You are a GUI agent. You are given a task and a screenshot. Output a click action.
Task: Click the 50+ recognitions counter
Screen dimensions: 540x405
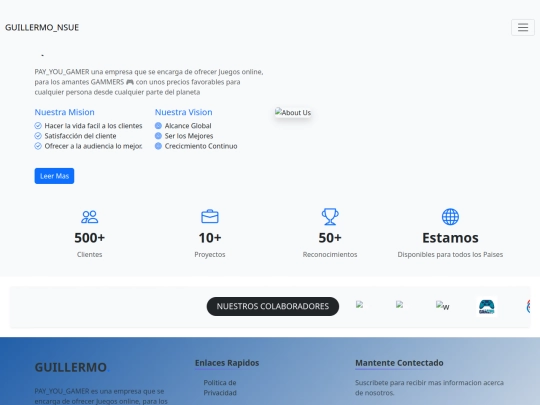(330, 238)
